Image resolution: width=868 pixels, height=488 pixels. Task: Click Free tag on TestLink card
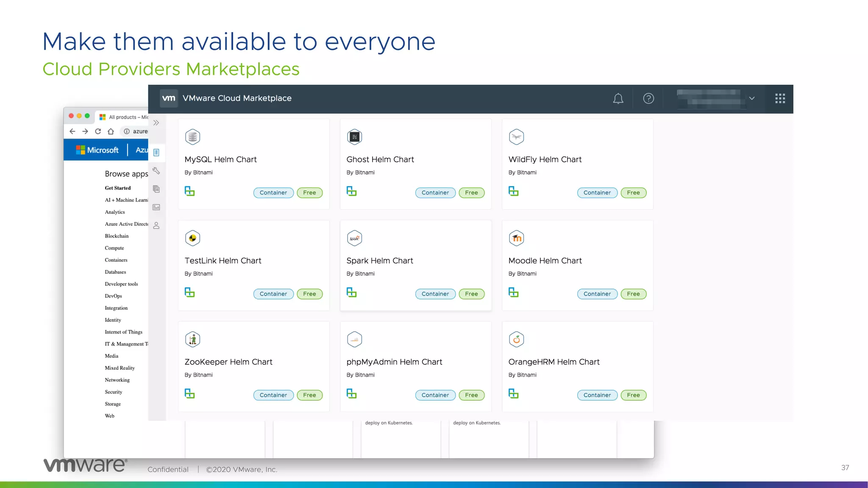point(309,294)
